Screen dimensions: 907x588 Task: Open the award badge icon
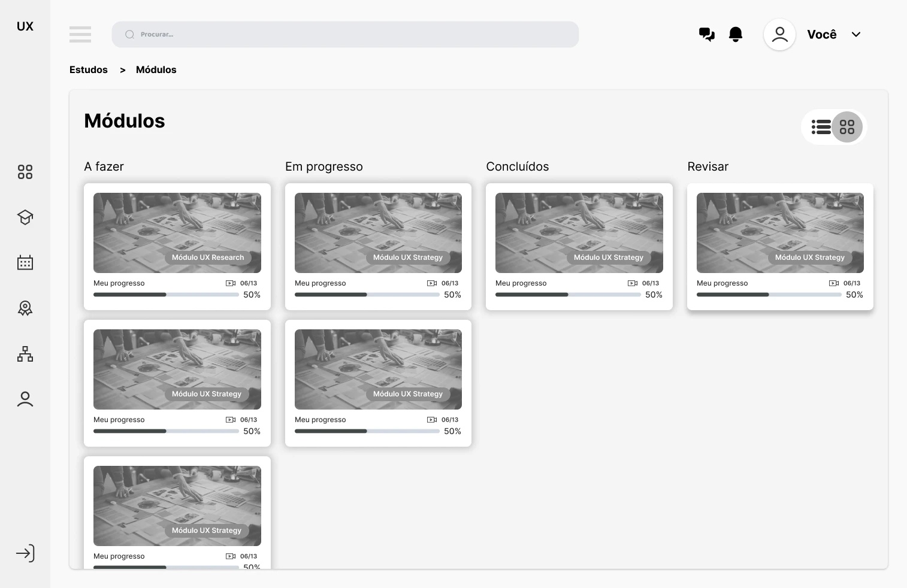(25, 308)
